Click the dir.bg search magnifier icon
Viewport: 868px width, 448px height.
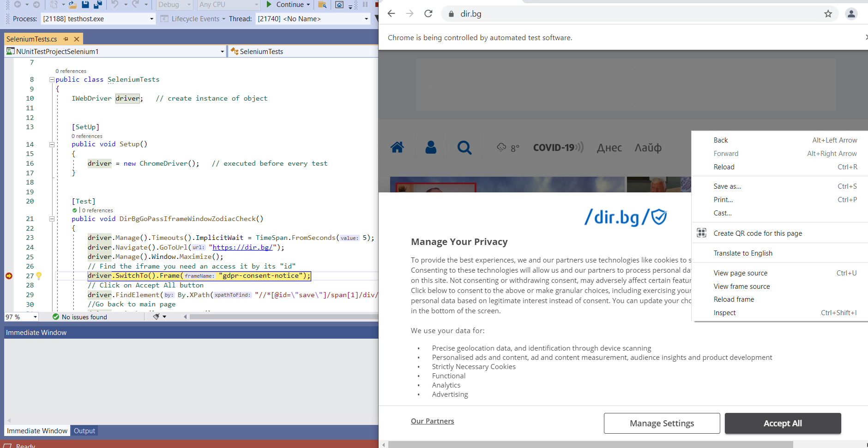click(464, 148)
